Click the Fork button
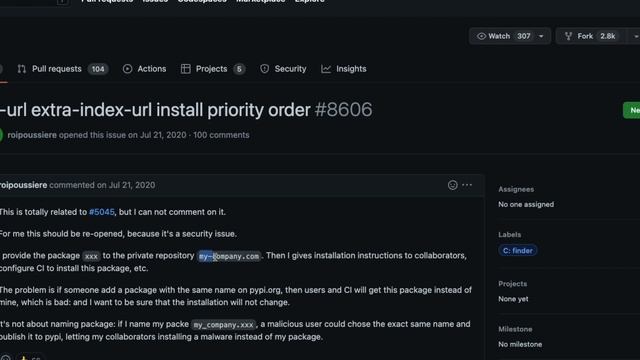Screen dimensions: 640x360 click(591, 36)
